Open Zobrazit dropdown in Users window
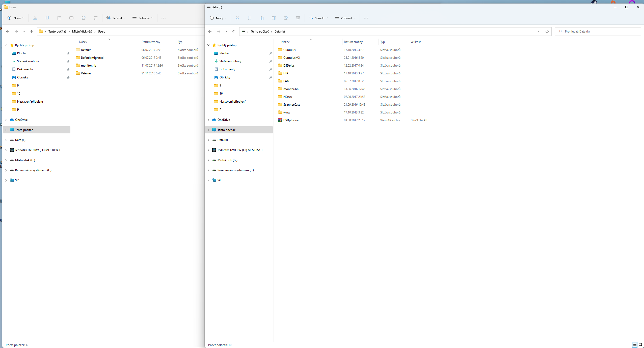The height and width of the screenshot is (348, 644). coord(143,18)
